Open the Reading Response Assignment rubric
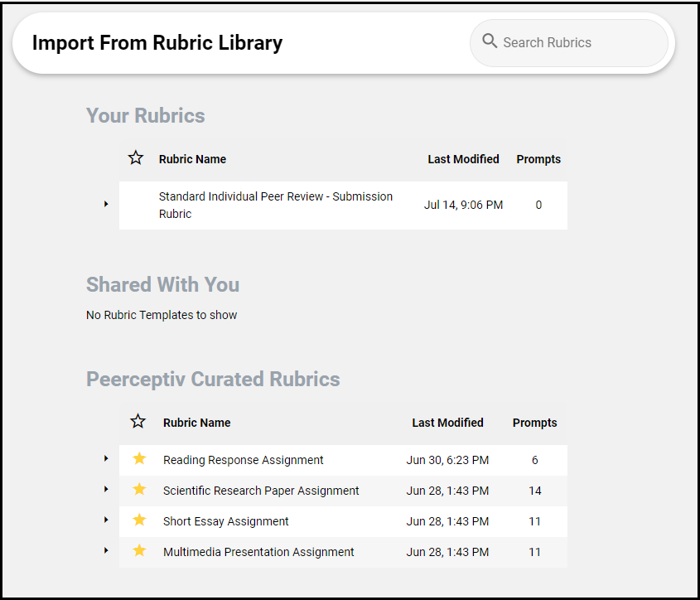Image resolution: width=700 pixels, height=600 pixels. pos(244,460)
